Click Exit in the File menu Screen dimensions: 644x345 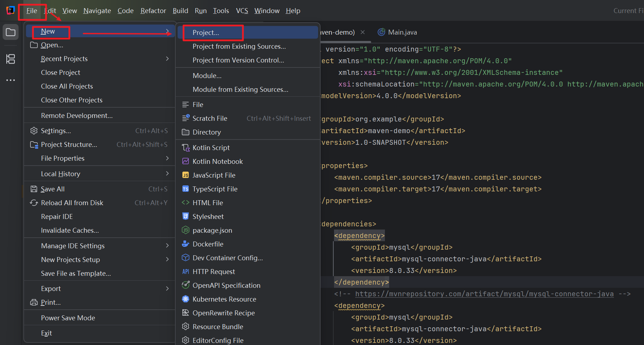99,333
